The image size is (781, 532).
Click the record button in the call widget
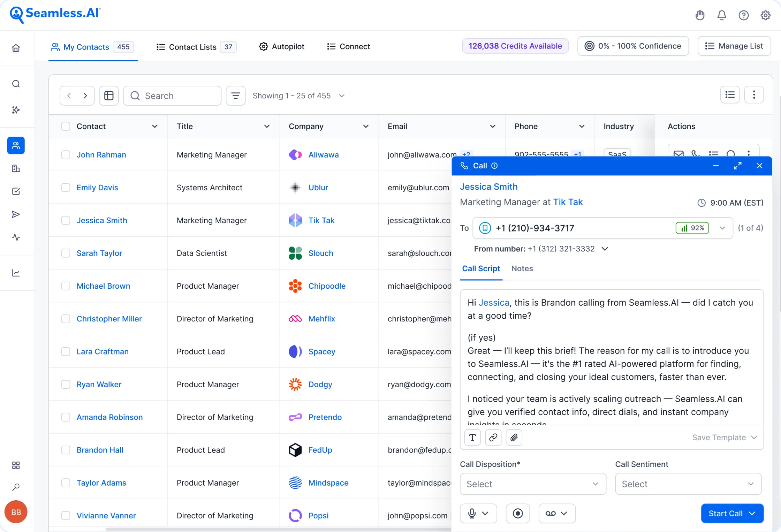[x=518, y=513]
